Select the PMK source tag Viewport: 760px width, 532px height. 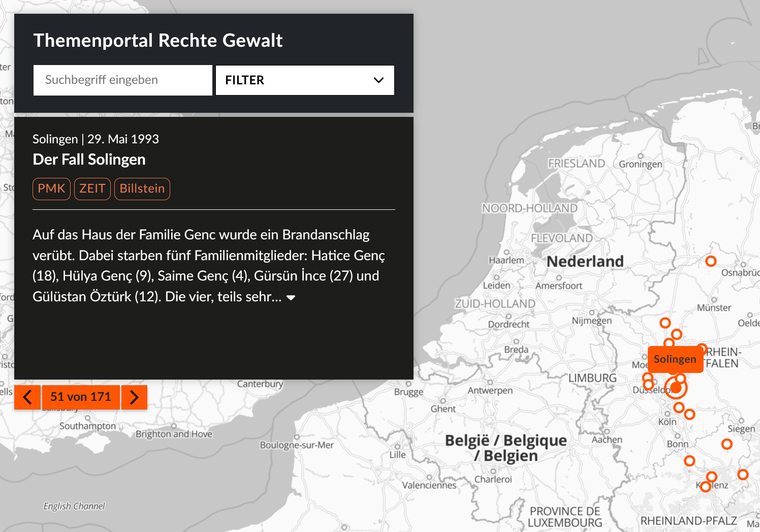51,189
